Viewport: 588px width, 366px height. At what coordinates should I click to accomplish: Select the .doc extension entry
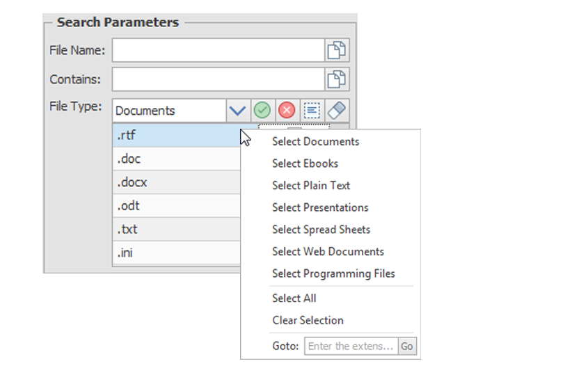coord(174,159)
